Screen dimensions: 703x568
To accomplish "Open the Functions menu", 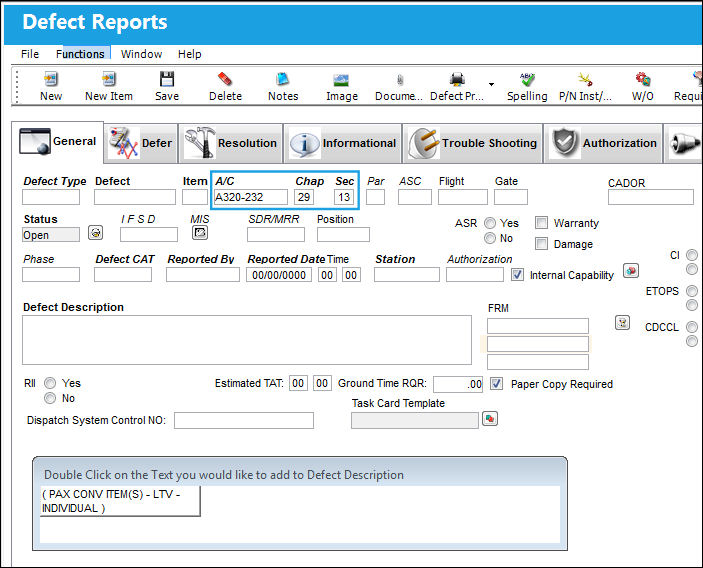I will (x=80, y=54).
